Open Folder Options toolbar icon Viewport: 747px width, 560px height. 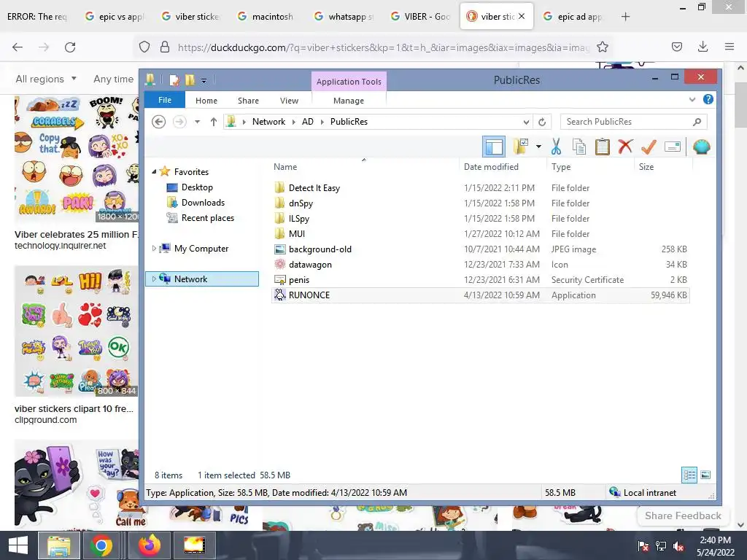[x=521, y=147]
